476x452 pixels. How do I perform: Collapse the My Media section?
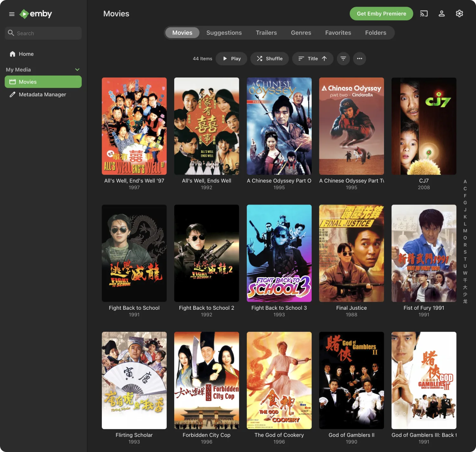click(x=77, y=70)
